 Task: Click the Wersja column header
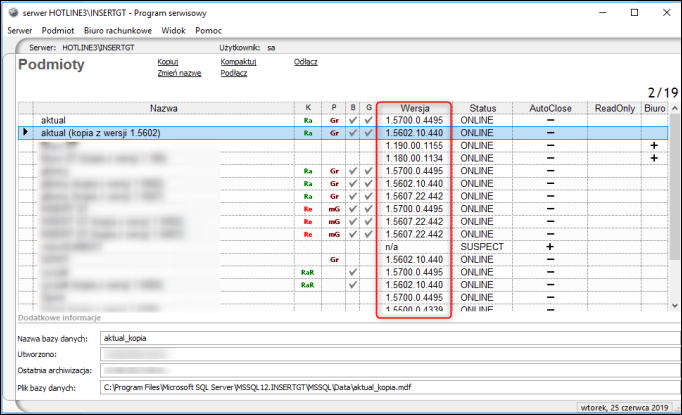pos(415,108)
